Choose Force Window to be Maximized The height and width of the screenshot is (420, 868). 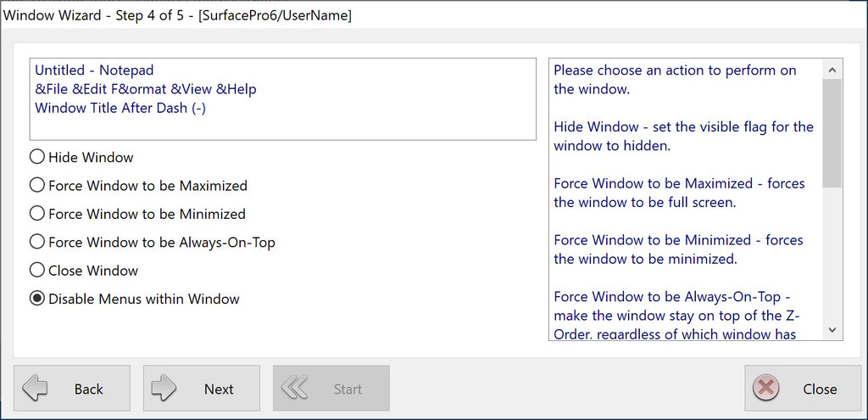[37, 186]
